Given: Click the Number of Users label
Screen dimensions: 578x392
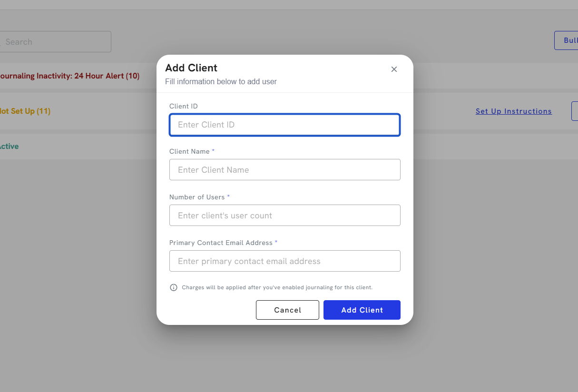Looking at the screenshot, I should pos(197,197).
